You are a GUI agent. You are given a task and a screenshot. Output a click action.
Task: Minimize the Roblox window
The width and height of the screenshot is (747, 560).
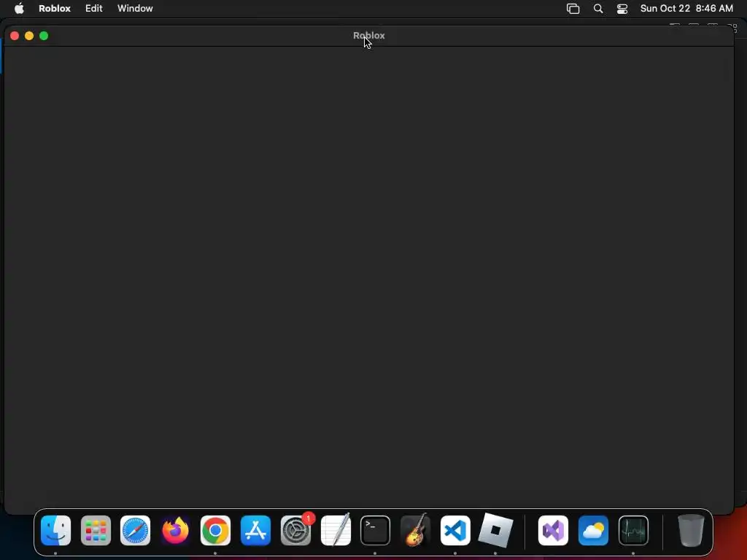29,36
